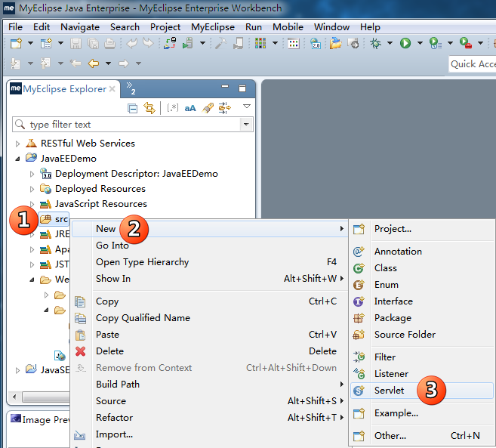Expand Deployed Resources node

(32, 189)
